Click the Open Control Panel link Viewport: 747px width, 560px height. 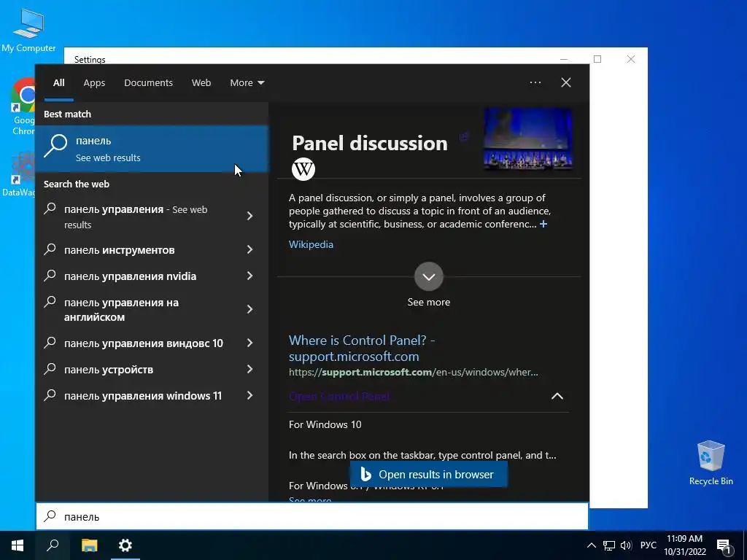339,396
